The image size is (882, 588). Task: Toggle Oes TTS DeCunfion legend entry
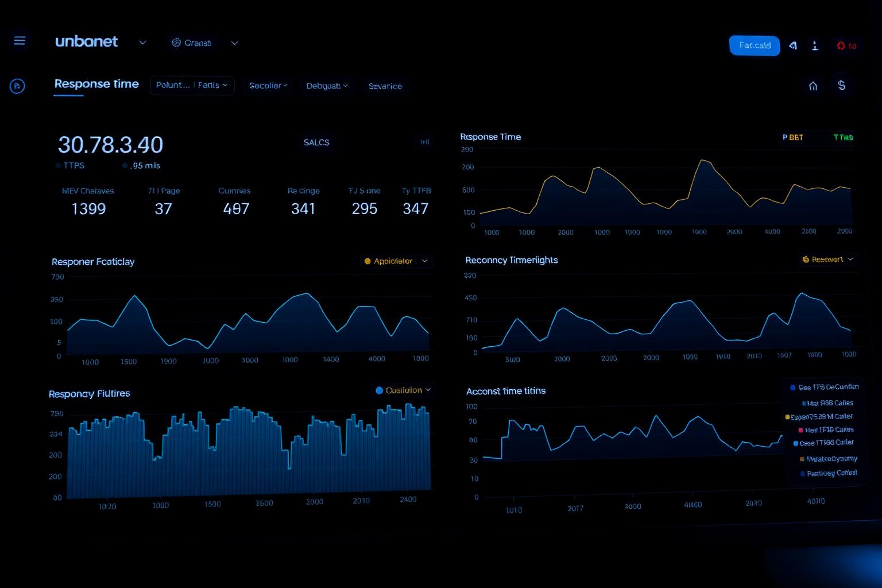coord(825,388)
